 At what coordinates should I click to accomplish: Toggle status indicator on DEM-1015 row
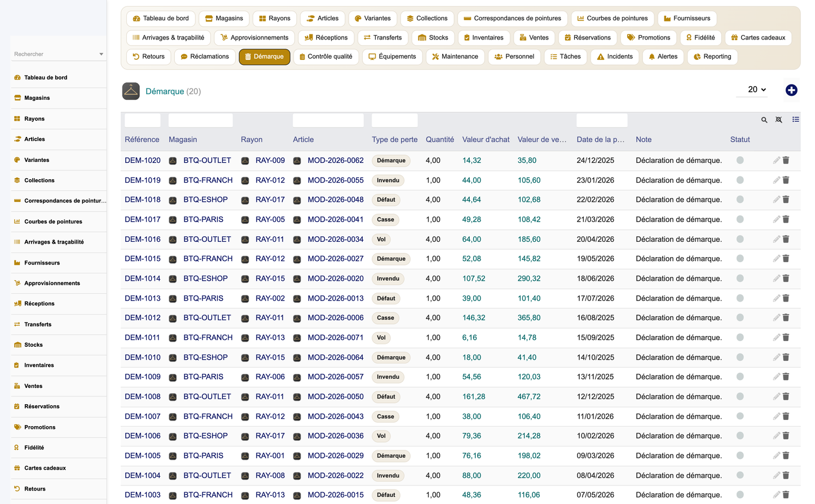pos(740,259)
